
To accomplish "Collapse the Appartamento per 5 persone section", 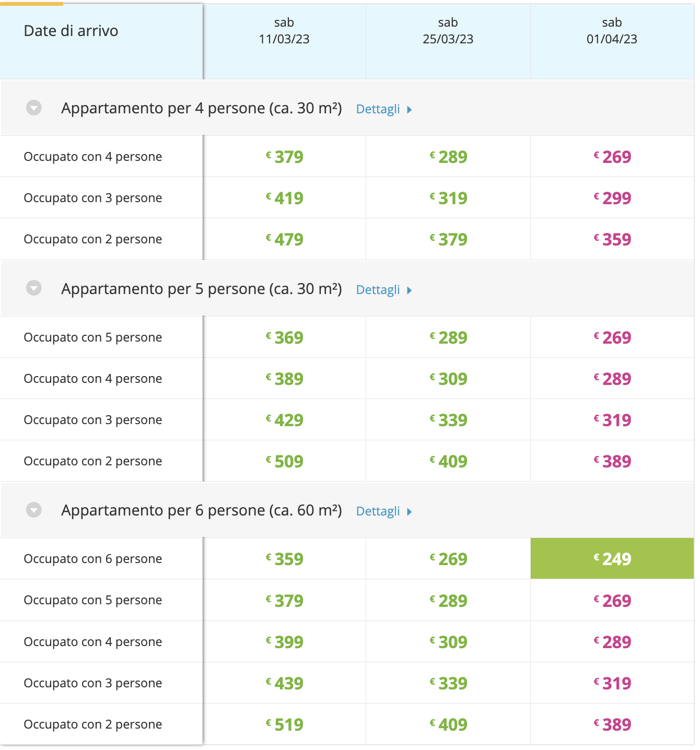I will click(x=34, y=288).
